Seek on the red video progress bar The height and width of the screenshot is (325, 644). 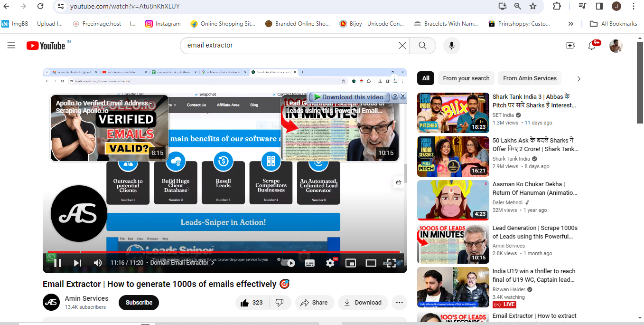coord(224,252)
